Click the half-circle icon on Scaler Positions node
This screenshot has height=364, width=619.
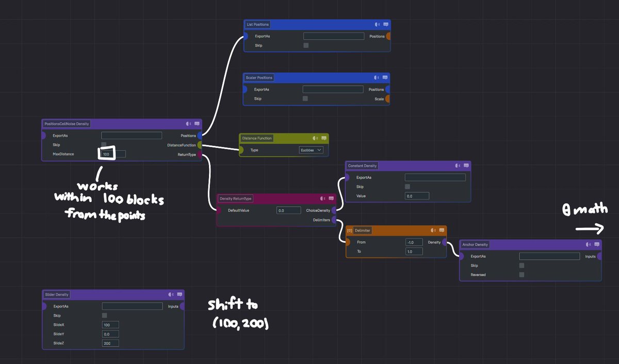coord(378,77)
